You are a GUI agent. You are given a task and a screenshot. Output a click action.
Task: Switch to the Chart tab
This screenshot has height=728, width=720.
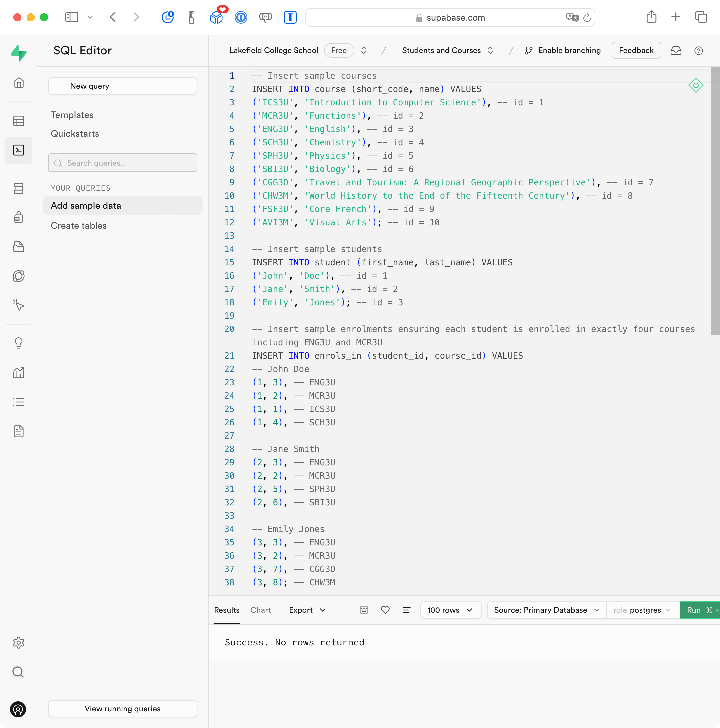[260, 610]
